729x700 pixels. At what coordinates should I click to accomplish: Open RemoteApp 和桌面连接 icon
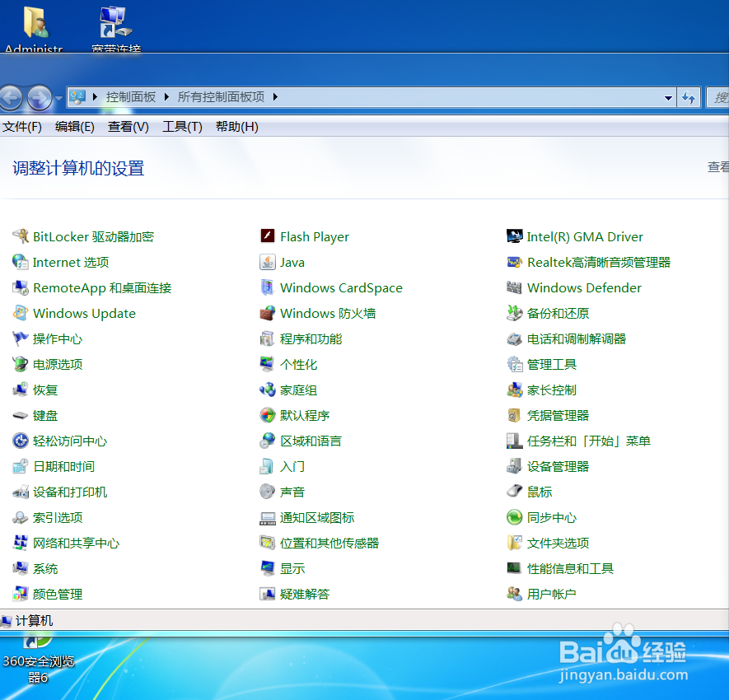click(x=21, y=287)
